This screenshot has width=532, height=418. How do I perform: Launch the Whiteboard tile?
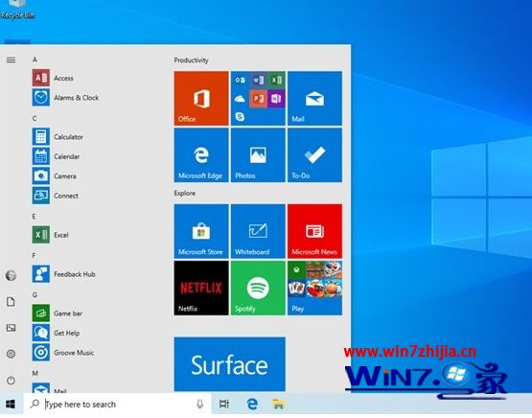(258, 231)
